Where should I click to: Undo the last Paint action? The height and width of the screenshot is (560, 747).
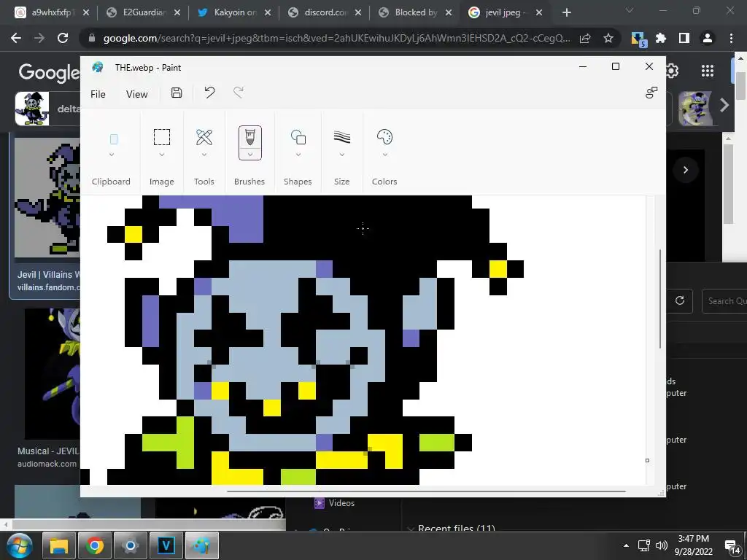(209, 93)
